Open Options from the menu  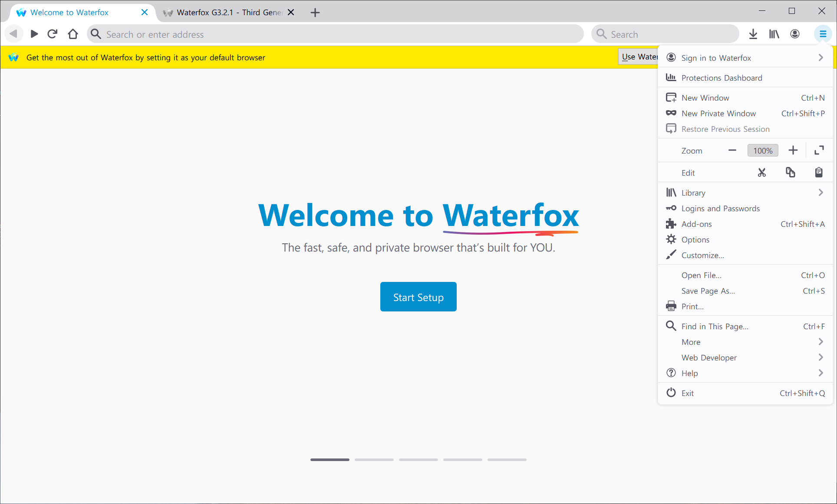(x=695, y=239)
